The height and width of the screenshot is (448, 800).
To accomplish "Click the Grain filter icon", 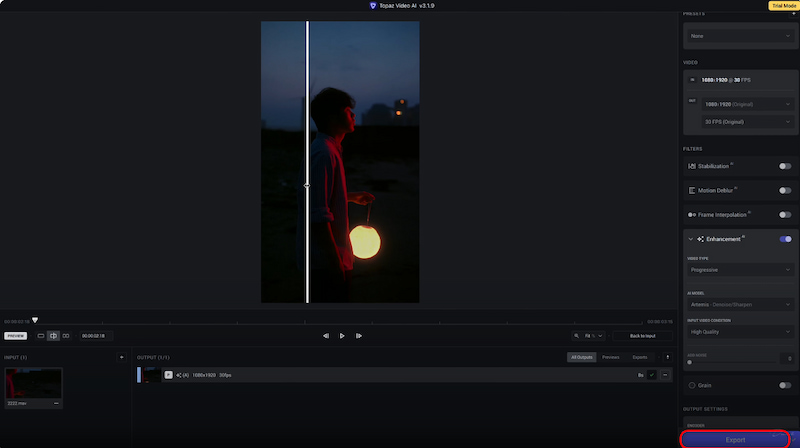I will pos(692,385).
